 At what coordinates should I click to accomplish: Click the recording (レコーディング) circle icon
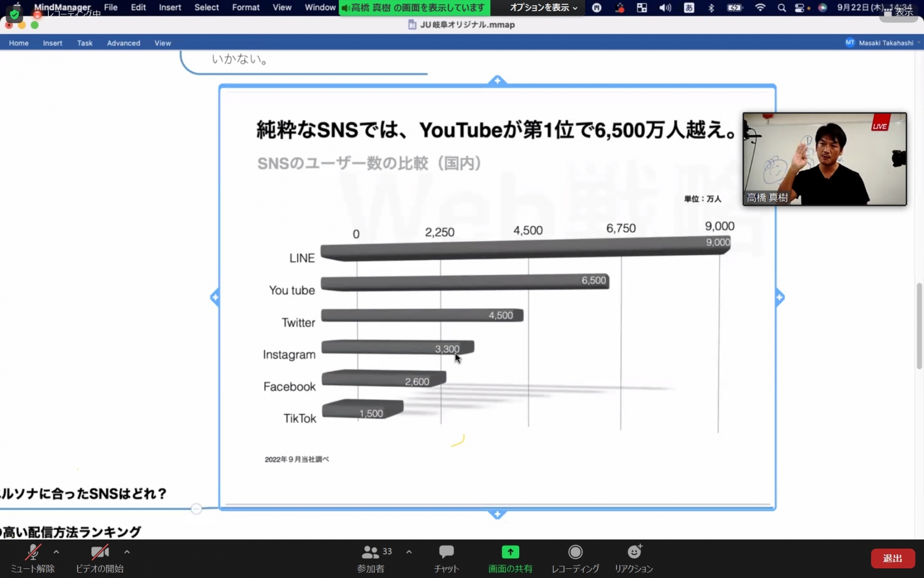click(x=575, y=552)
